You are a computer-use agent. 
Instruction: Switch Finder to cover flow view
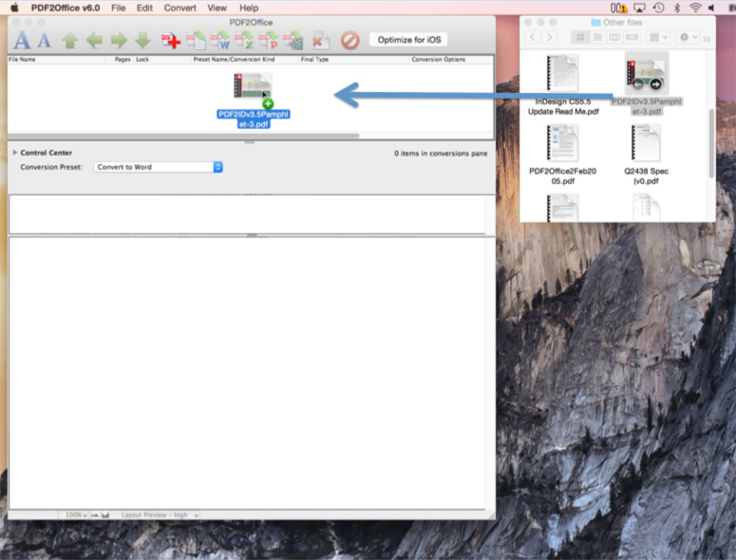(632, 37)
